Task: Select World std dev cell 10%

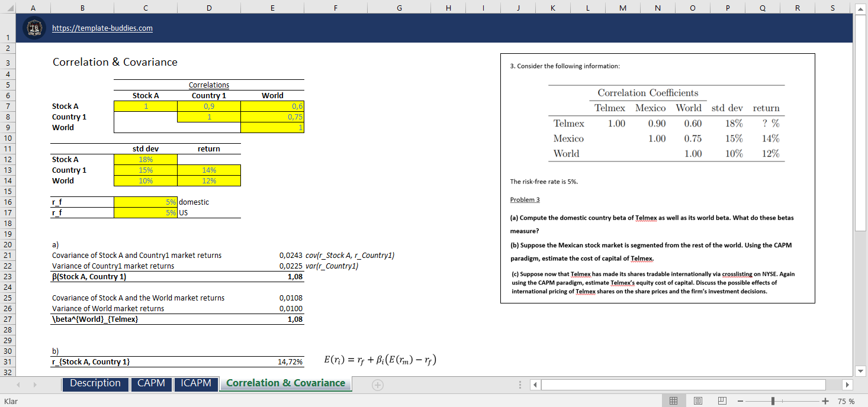Action: 145,180
